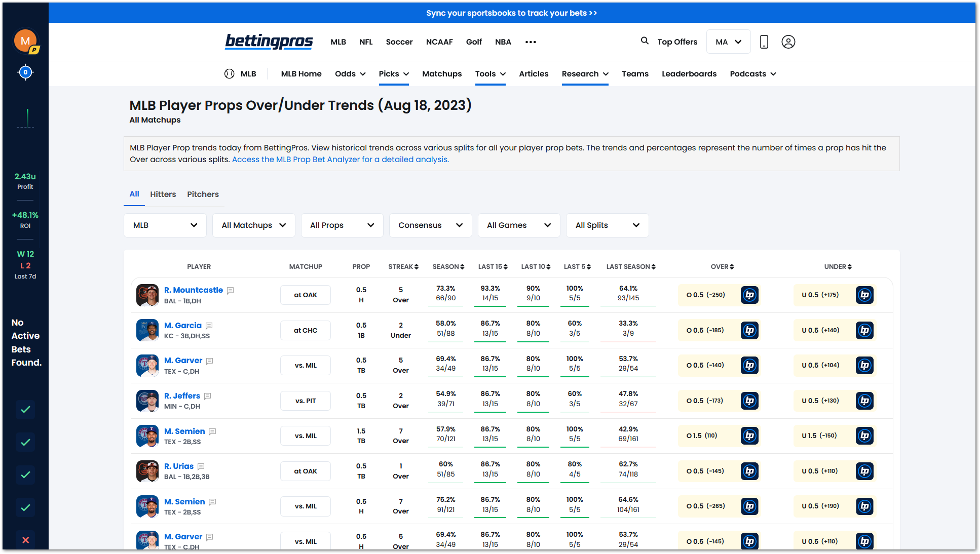Click the search icon in navbar
This screenshot has height=554, width=980.
(644, 42)
